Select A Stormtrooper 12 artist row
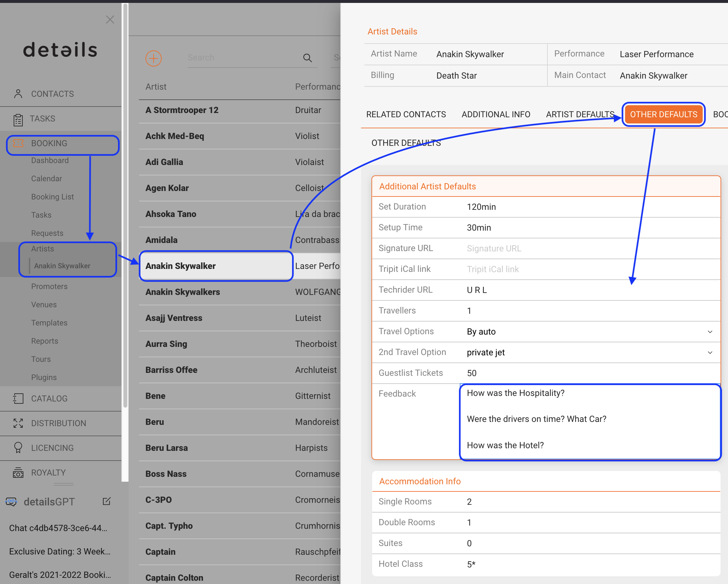 240,110
